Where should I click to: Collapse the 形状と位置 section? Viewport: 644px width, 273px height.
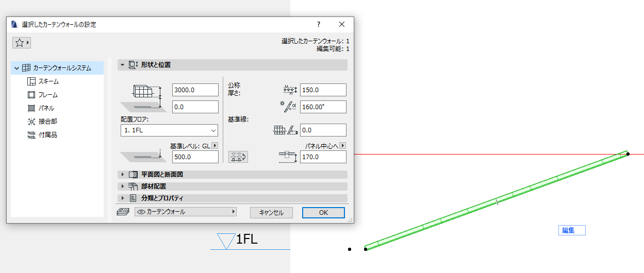123,65
